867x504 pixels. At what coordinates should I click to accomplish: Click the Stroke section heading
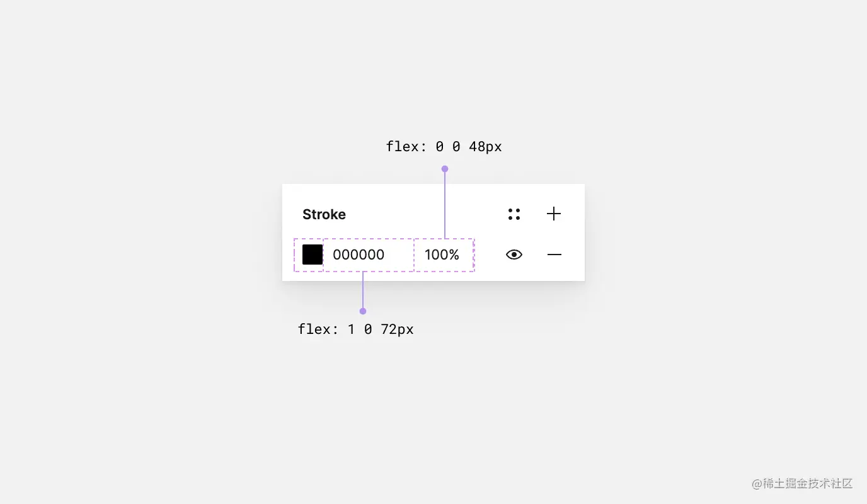[324, 214]
